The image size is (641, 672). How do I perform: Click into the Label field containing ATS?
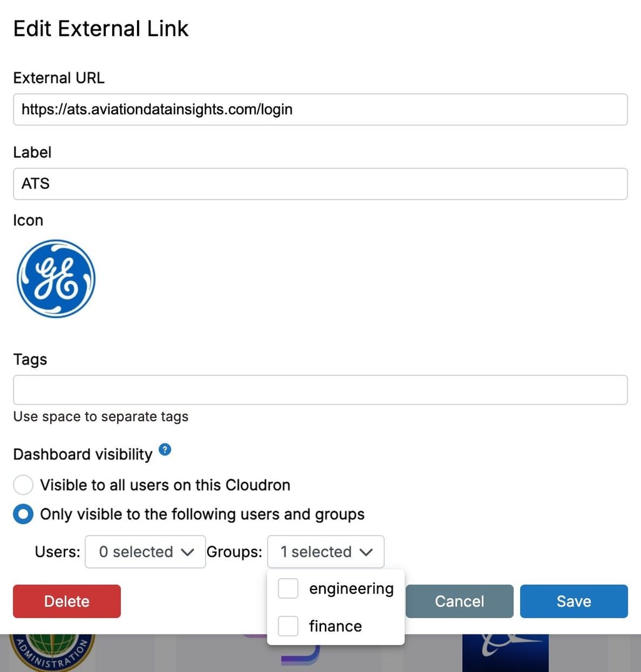[x=320, y=184]
